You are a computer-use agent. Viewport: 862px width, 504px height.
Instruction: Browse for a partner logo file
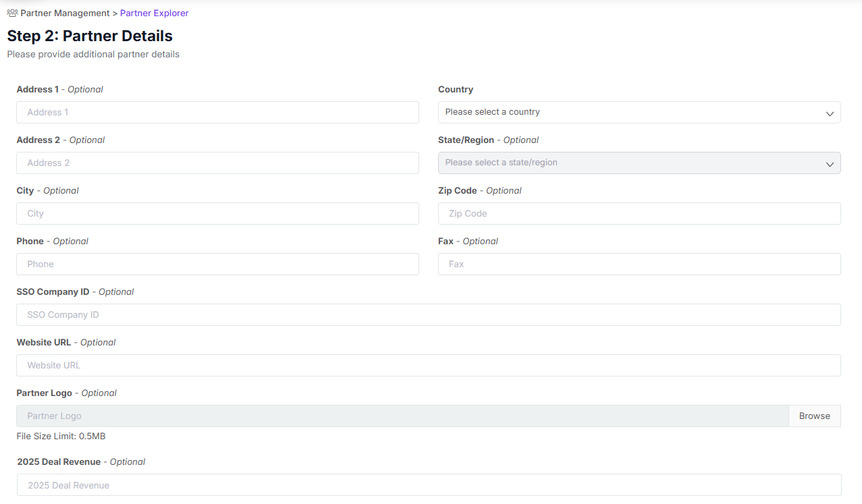[814, 416]
